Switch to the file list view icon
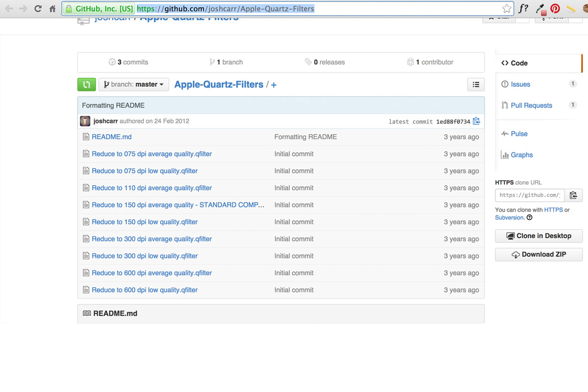This screenshot has height=392, width=588. [476, 84]
